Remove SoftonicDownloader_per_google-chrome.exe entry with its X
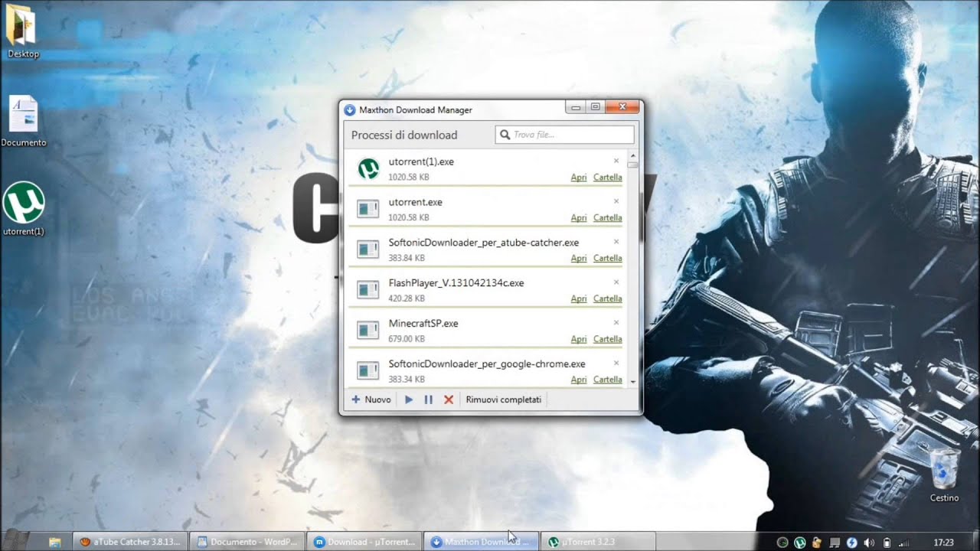Screen dimensions: 980x551 pyautogui.click(x=616, y=364)
